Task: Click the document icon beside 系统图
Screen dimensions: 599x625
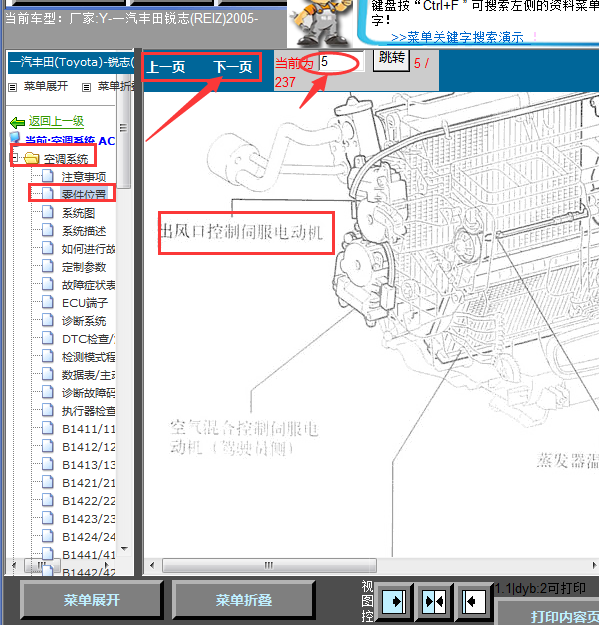Action: point(48,212)
